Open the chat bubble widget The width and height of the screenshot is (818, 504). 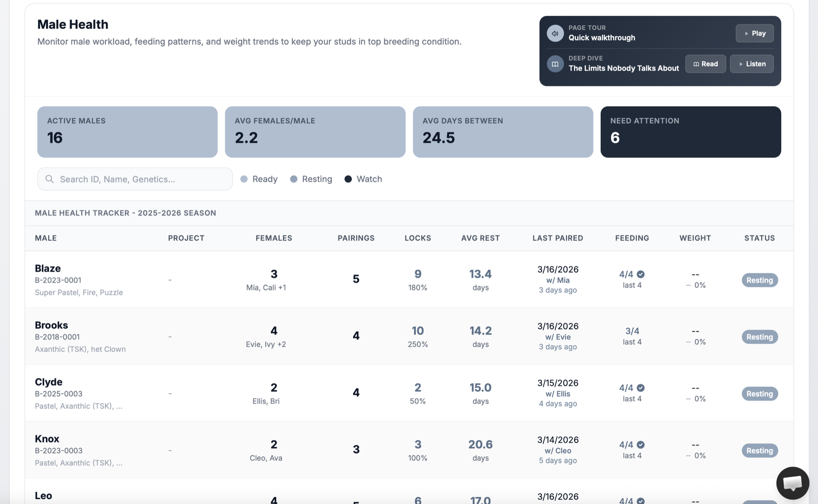point(792,483)
